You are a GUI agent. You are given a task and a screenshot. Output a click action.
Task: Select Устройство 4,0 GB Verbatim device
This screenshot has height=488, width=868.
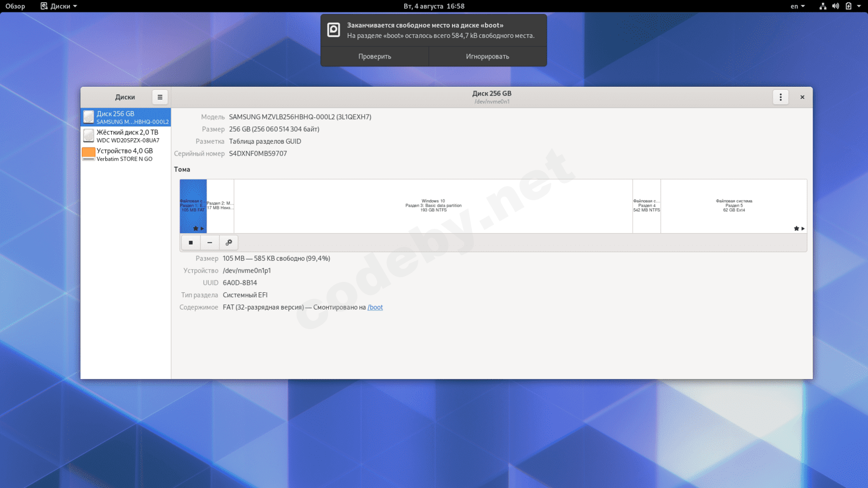pyautogui.click(x=126, y=155)
